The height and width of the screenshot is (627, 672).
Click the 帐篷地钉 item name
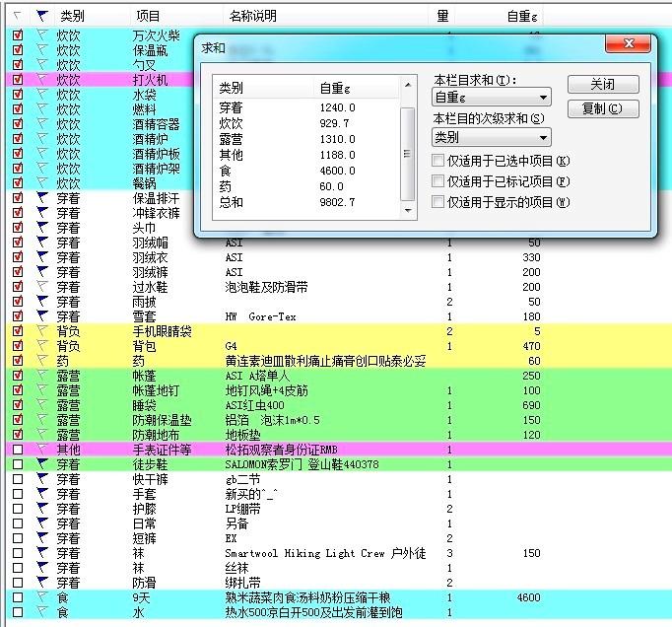click(x=156, y=390)
